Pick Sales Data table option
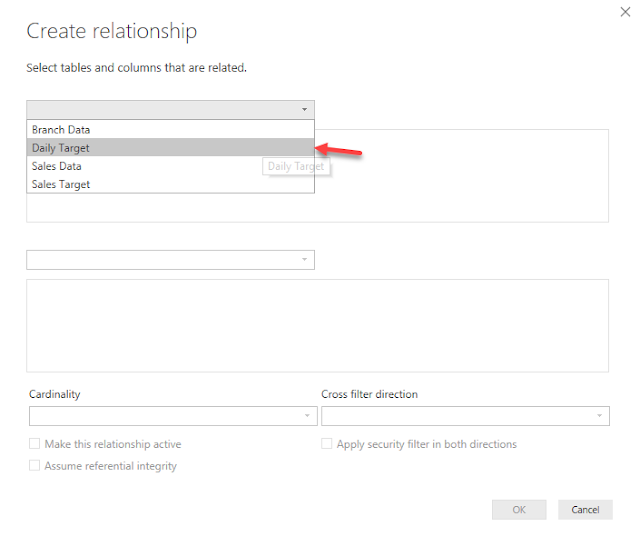640x546 pixels. pyautogui.click(x=57, y=166)
